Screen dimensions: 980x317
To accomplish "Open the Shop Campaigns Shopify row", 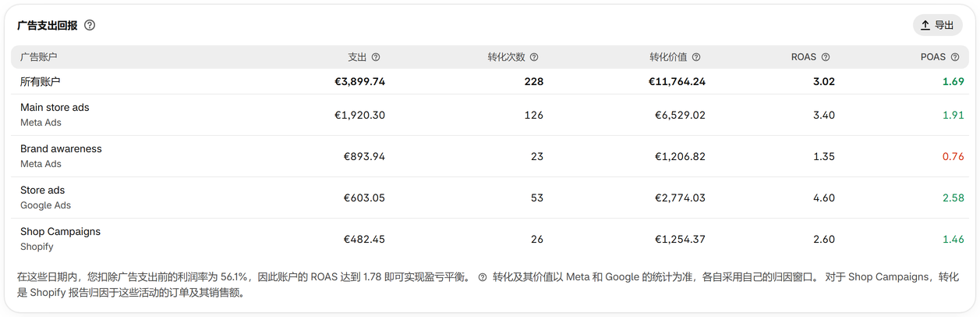I will (x=490, y=239).
